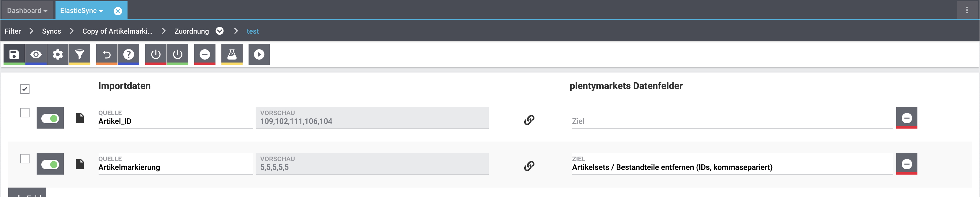
Task: Go to Syncs in the breadcrumb
Action: coord(51,31)
